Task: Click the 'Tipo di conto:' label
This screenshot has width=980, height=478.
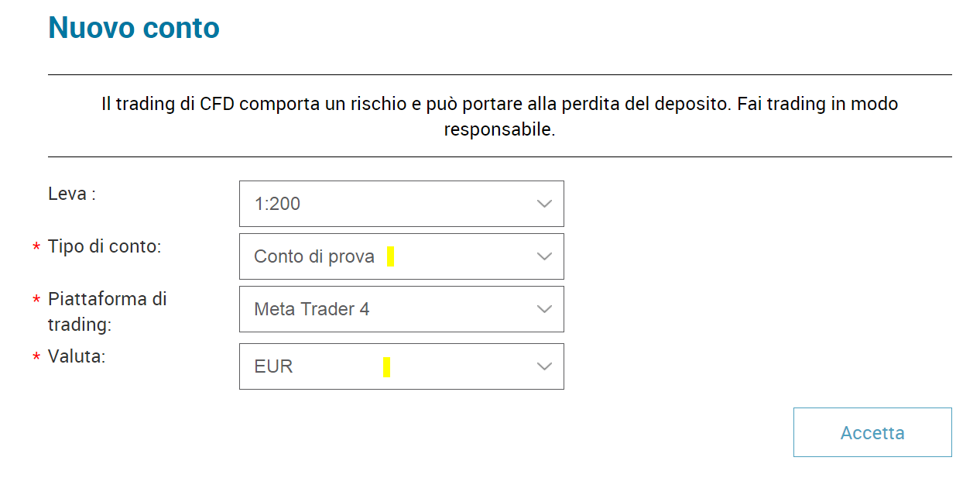Action: tap(105, 246)
